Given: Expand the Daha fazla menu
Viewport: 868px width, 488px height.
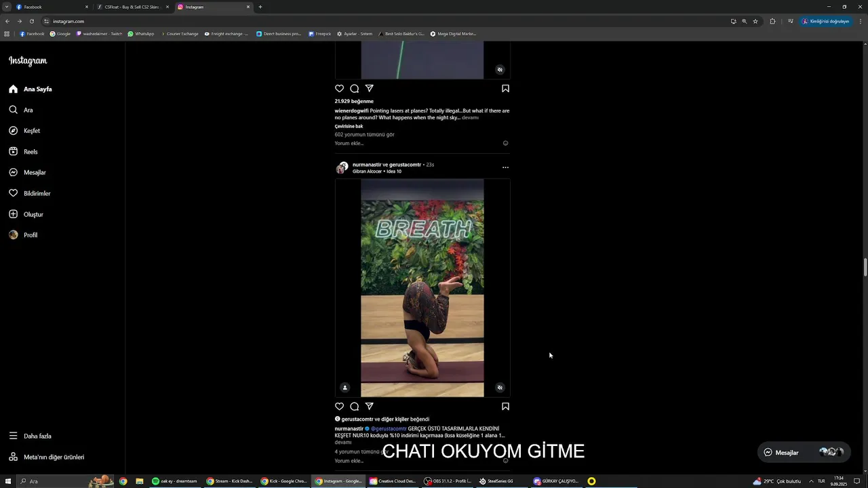Looking at the screenshot, I should [30, 436].
